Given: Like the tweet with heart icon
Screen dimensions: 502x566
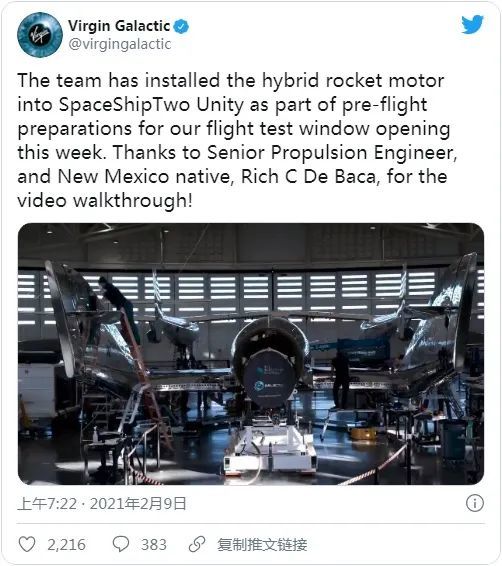Looking at the screenshot, I should (x=27, y=544).
